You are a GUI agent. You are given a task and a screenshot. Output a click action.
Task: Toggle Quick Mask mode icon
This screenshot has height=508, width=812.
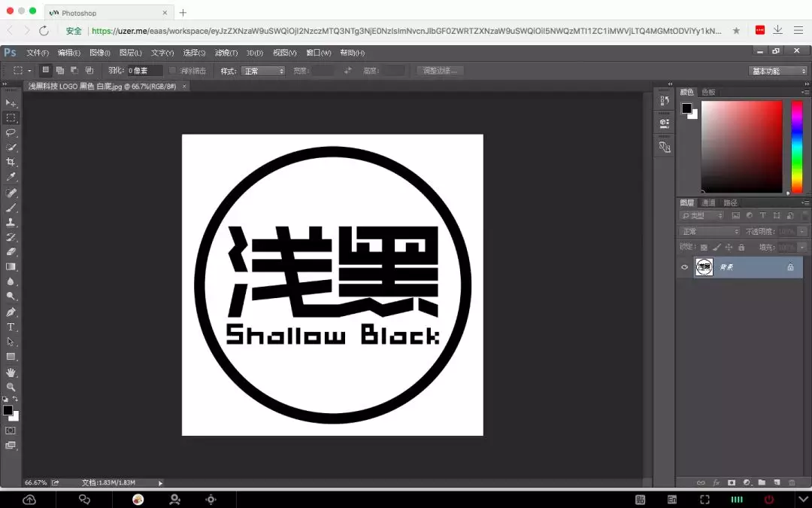pos(11,430)
